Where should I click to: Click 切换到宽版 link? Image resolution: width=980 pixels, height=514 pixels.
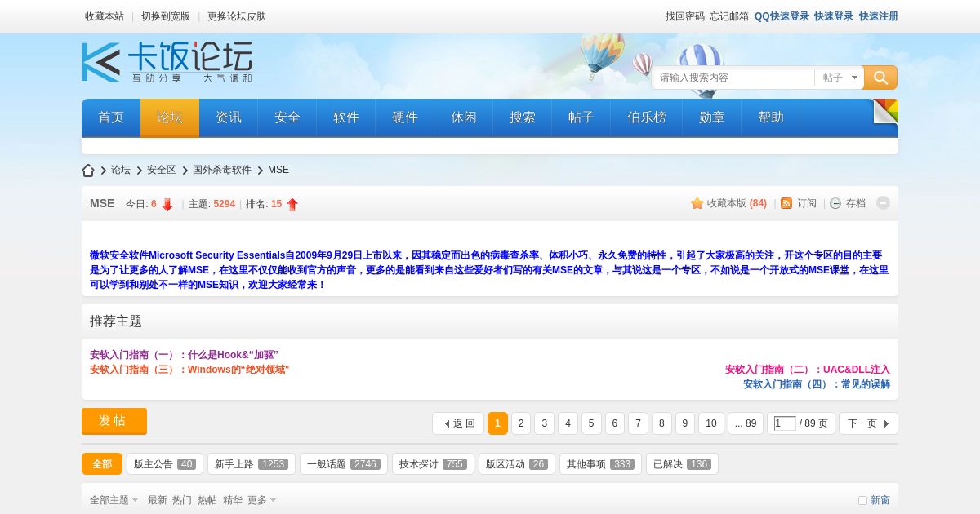click(x=166, y=16)
